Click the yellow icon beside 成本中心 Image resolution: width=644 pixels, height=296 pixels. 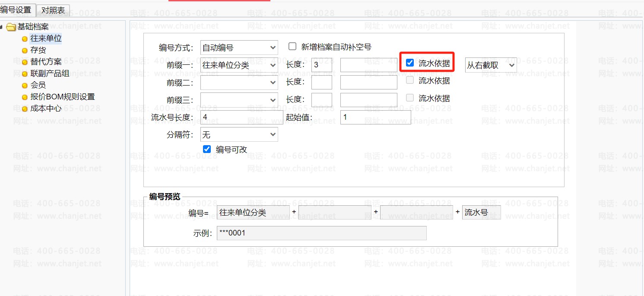[25, 109]
